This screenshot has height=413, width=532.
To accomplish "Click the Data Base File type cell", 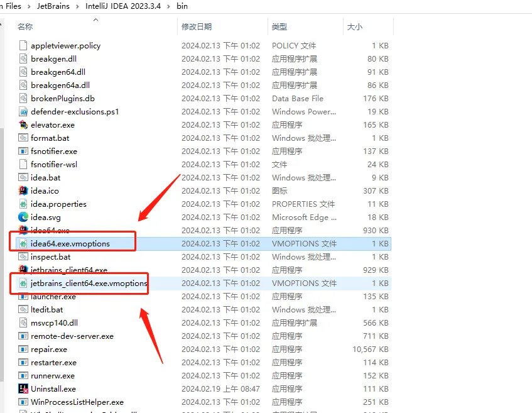I will (298, 99).
